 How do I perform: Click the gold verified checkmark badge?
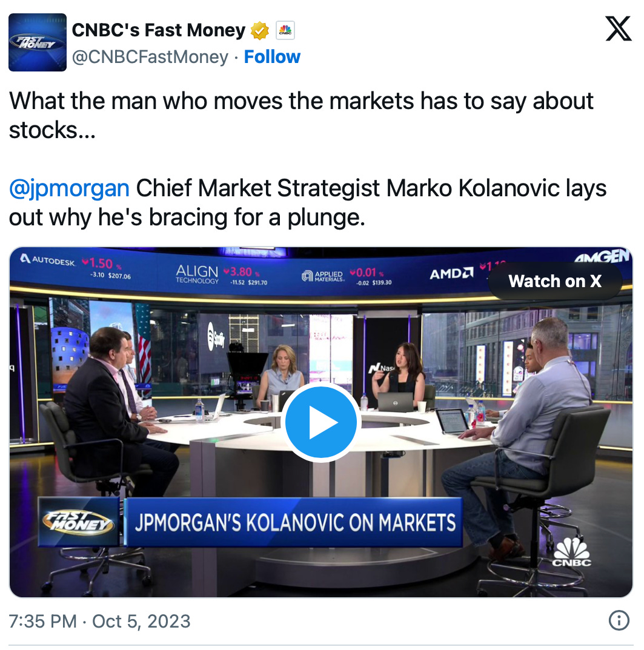[260, 31]
